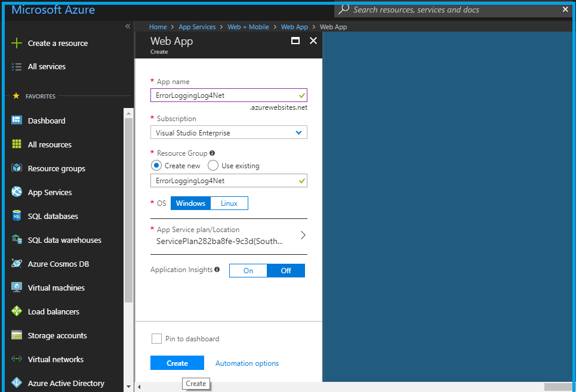Open Create a resource menu item
The image size is (576, 392).
(x=58, y=43)
